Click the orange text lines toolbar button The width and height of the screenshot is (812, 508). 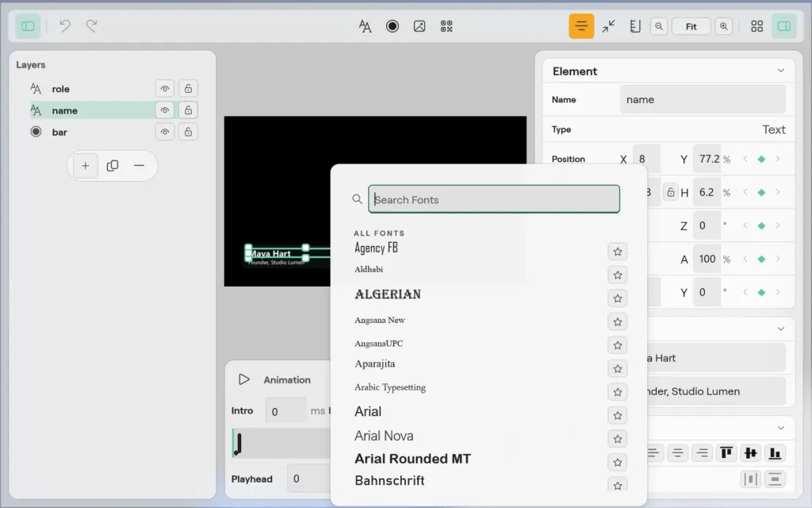pyautogui.click(x=581, y=26)
